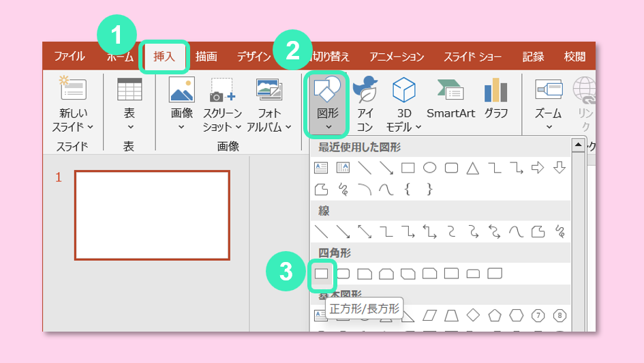Pick the octagon shape labeled 8

(559, 316)
